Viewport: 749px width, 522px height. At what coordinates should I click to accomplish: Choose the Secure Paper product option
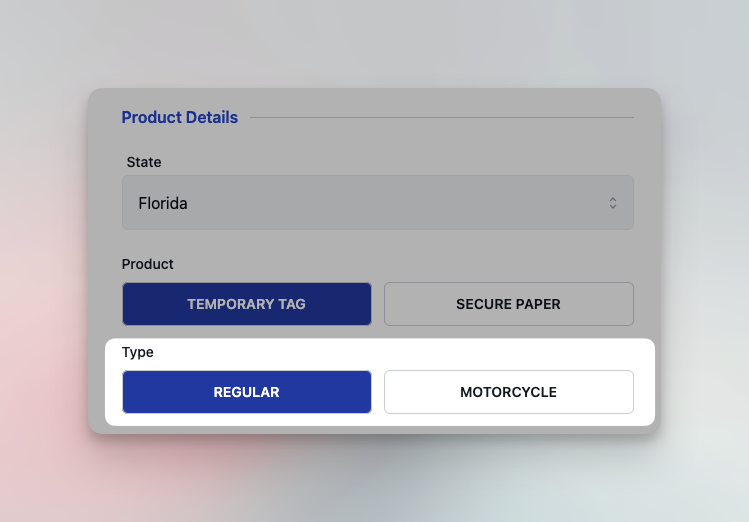point(508,304)
